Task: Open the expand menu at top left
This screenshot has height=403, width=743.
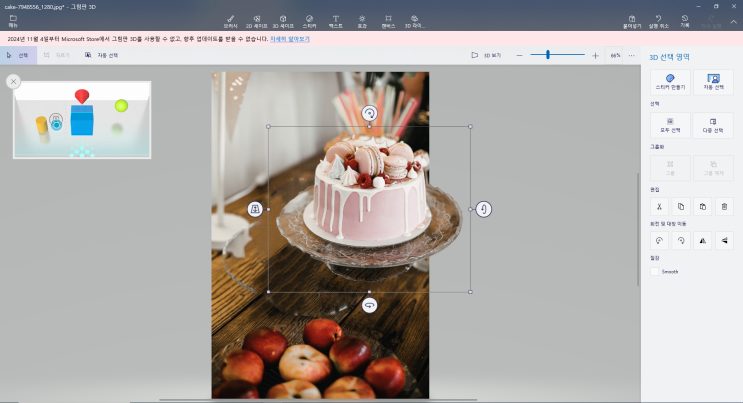Action: 14,19
